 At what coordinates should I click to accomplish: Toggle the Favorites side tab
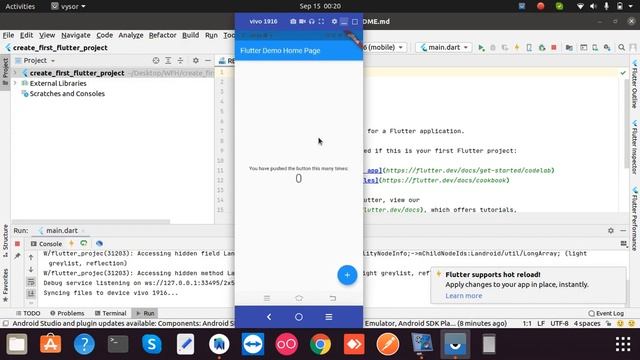tap(5, 284)
